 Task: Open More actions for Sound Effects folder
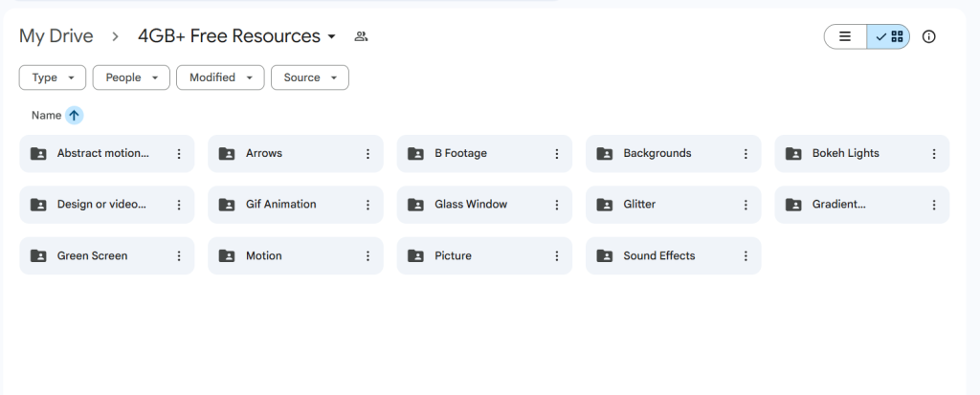746,256
